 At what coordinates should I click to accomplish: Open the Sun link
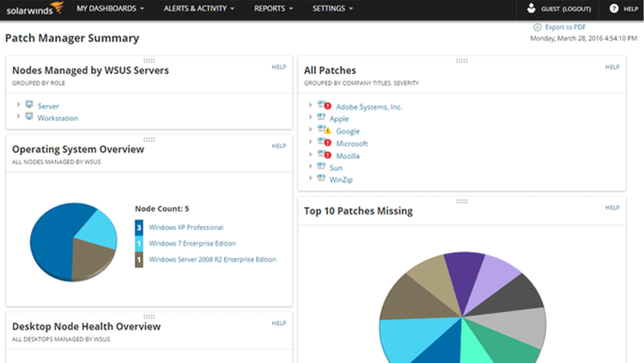tap(336, 168)
